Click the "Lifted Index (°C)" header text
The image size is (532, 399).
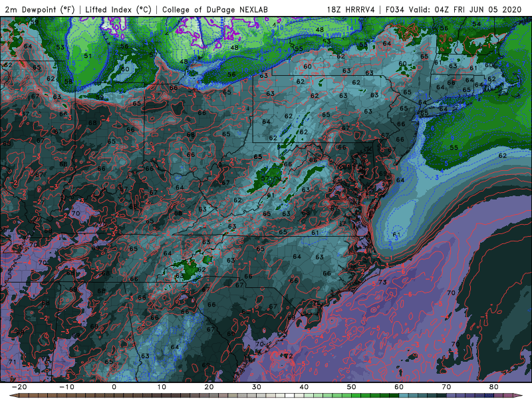click(x=118, y=9)
